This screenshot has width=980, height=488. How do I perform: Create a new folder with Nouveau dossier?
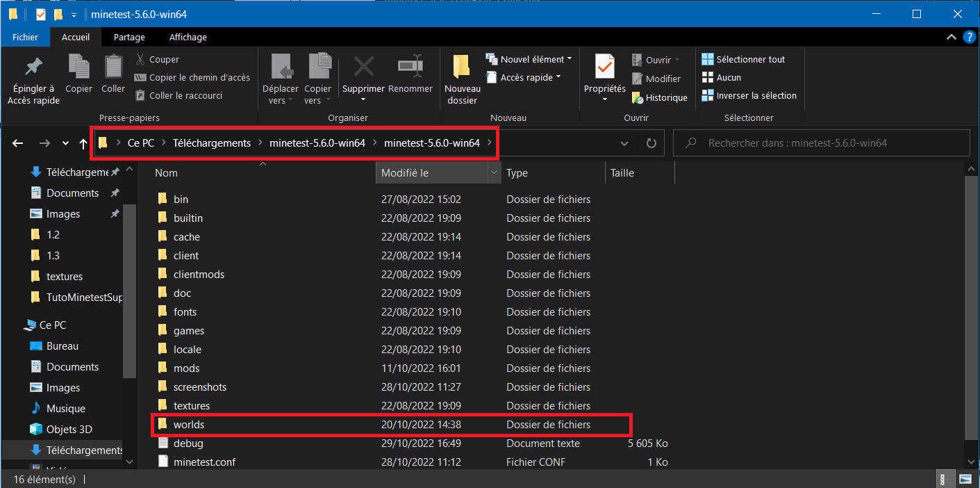coord(462,68)
